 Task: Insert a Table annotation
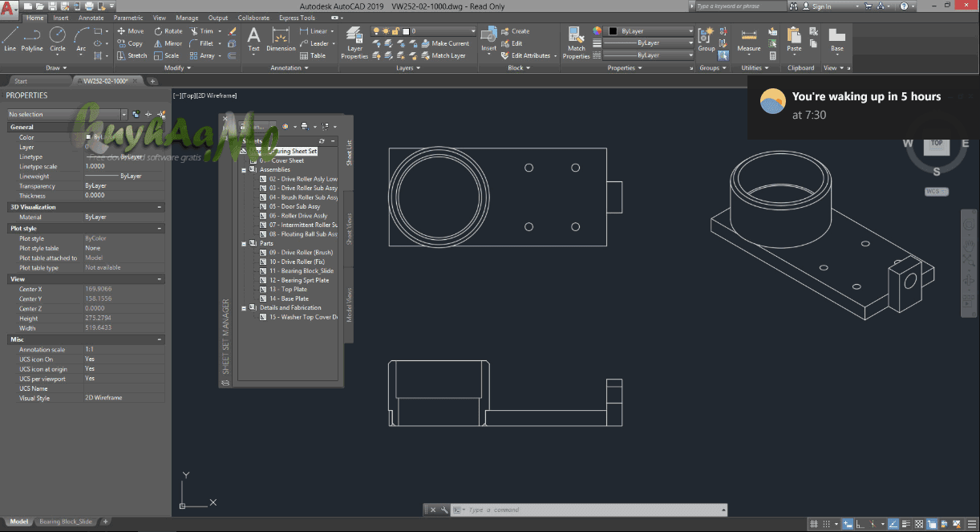(312, 55)
